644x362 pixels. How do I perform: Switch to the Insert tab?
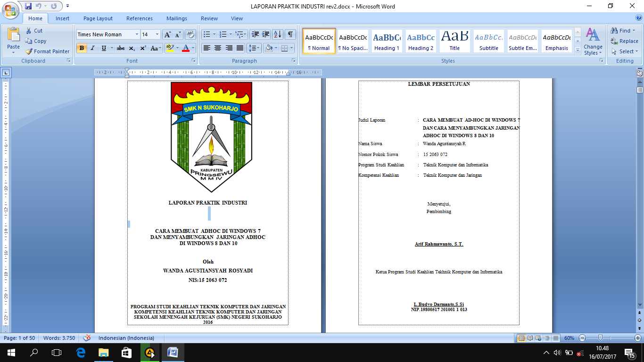tap(62, 18)
